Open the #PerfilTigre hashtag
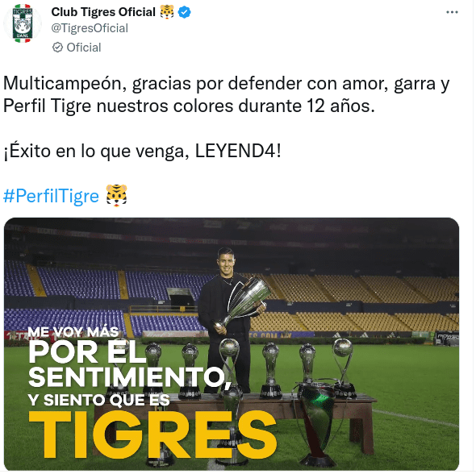This screenshot has width=476, height=474. point(51,196)
